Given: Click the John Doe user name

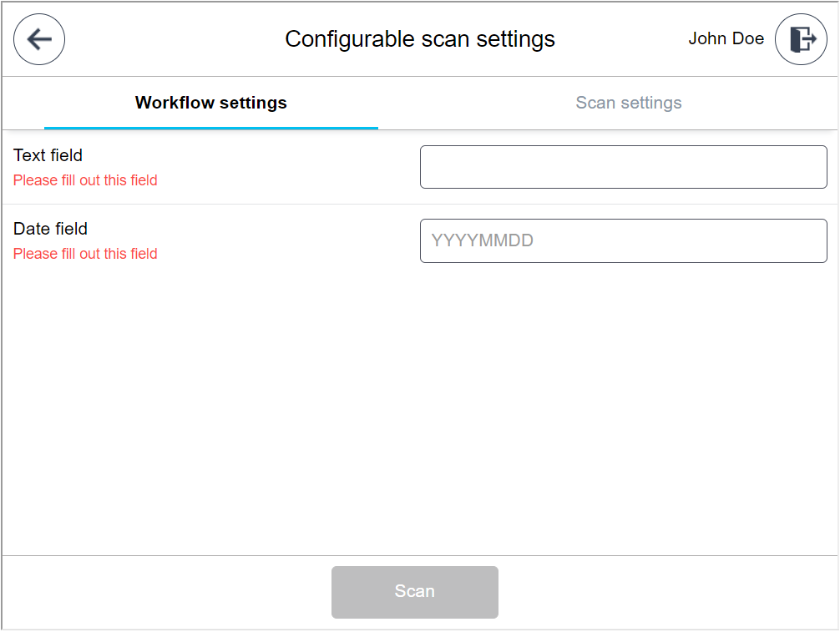Looking at the screenshot, I should coord(726,38).
